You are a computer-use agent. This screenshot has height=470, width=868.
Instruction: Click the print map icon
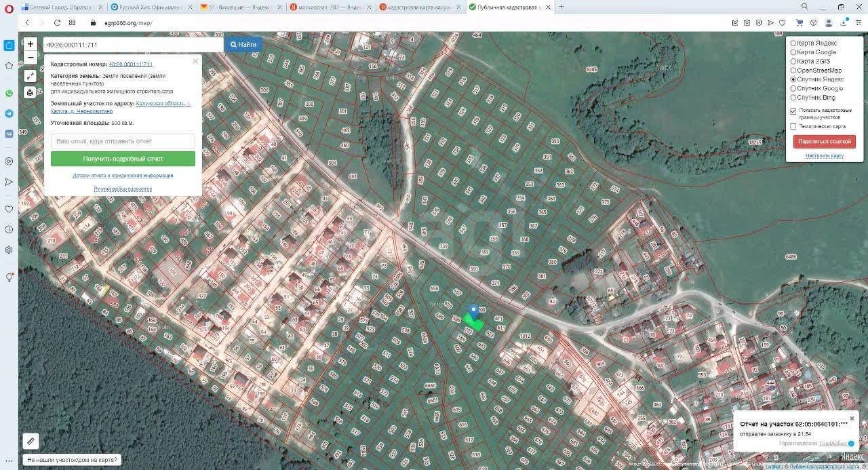[x=31, y=92]
